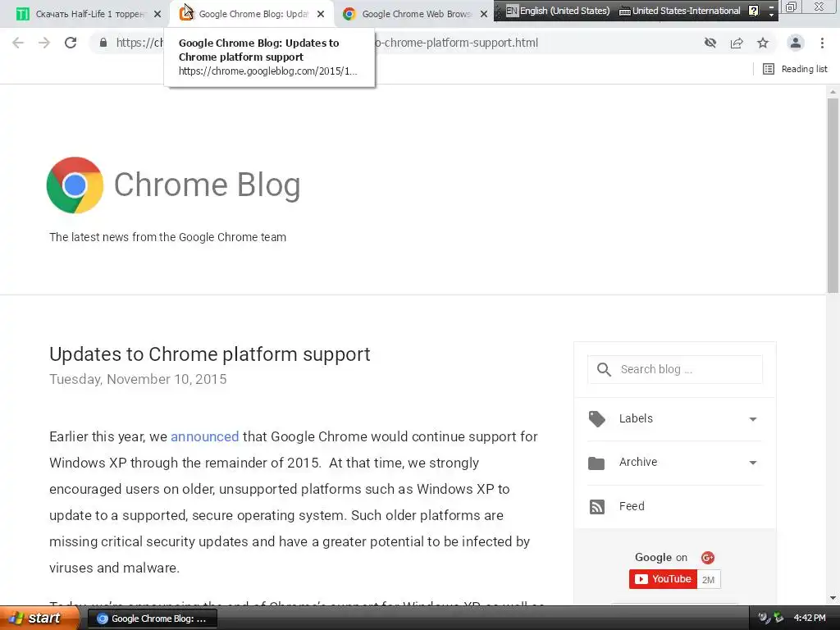840x630 pixels.
Task: Click the page vertical scrollbar thumb
Action: tap(833, 195)
